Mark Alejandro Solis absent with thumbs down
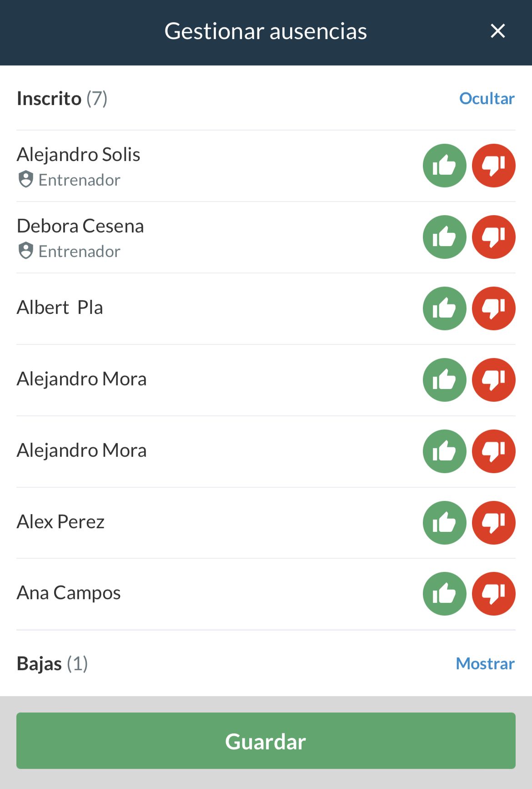This screenshot has width=532, height=789. [493, 166]
